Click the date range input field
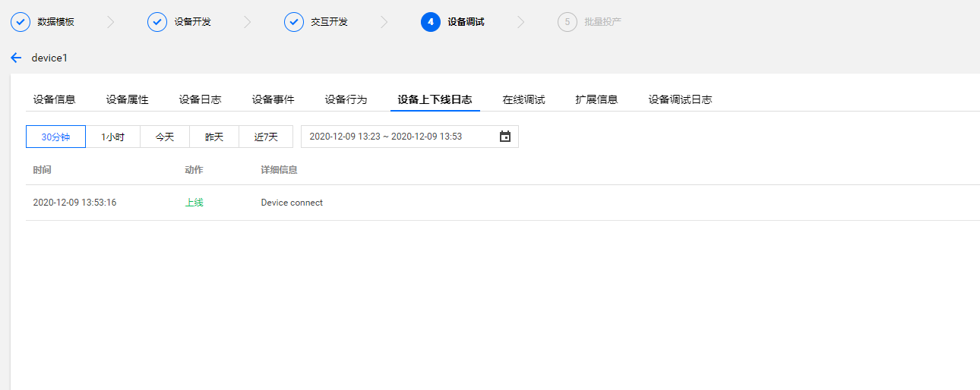The height and width of the screenshot is (390, 980). [x=410, y=137]
